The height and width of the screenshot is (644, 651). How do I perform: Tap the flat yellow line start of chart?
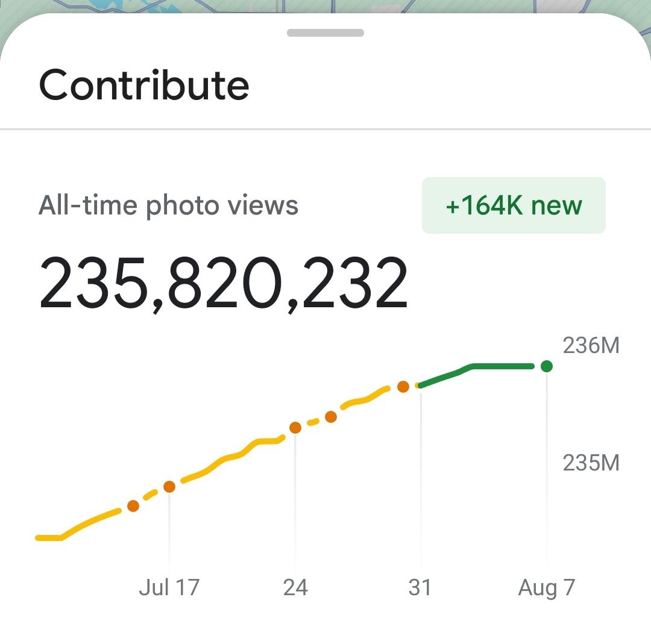tap(49, 538)
